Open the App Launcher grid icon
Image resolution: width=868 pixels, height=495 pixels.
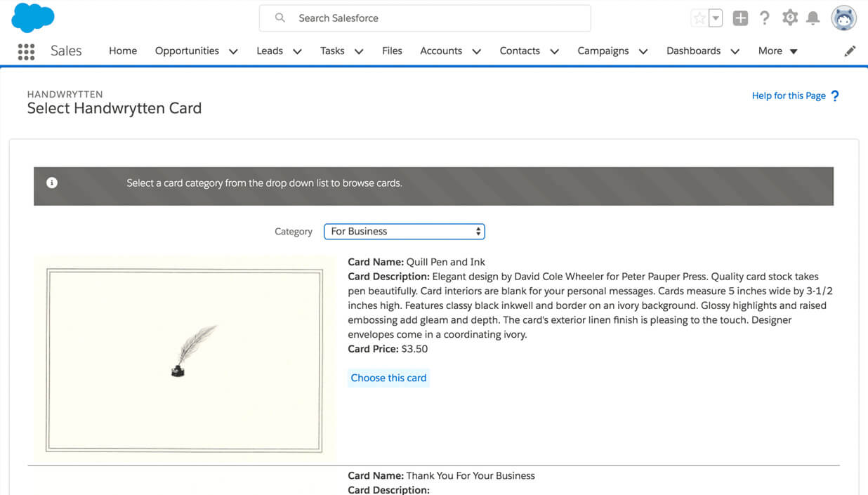(x=26, y=51)
